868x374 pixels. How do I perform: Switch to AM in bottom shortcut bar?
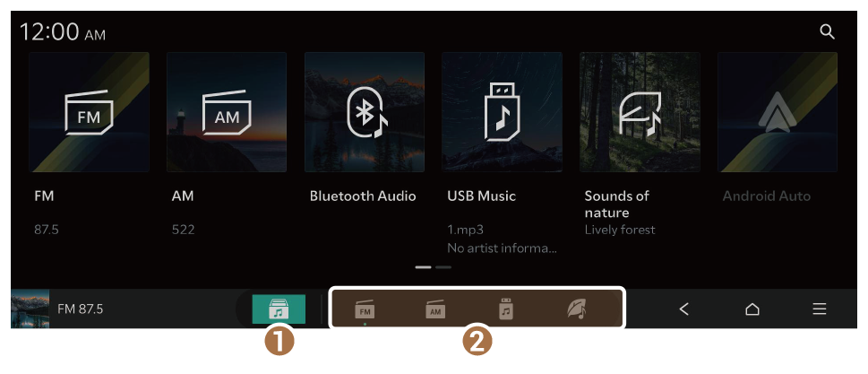[x=435, y=309]
